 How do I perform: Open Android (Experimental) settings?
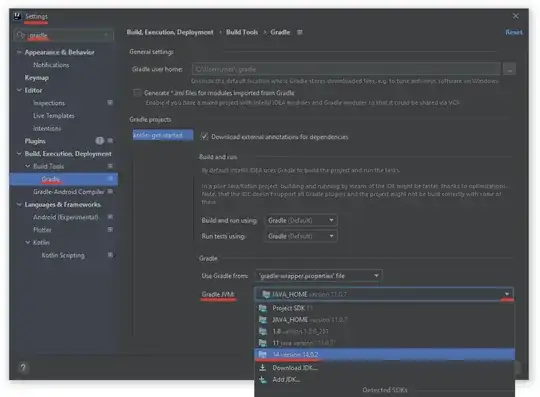[x=65, y=217]
